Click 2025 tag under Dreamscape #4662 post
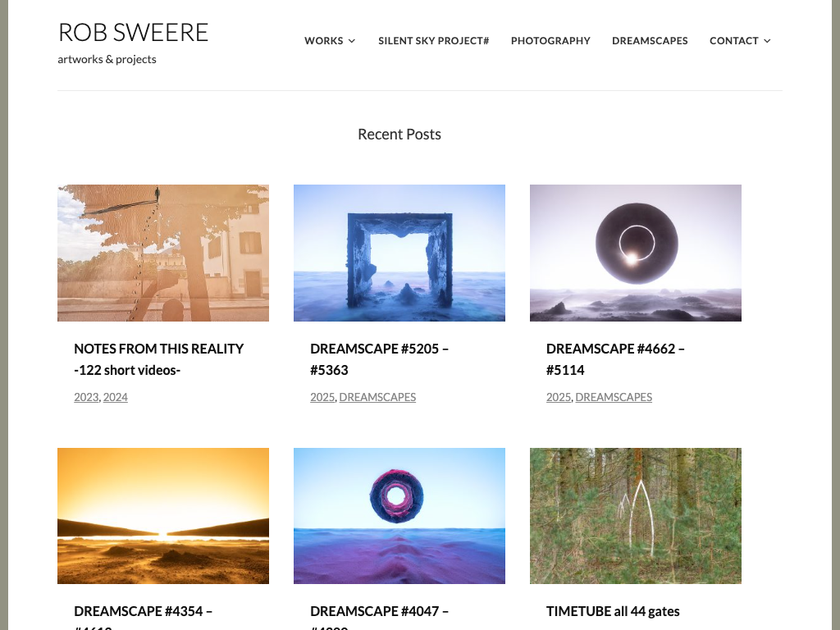This screenshot has width=840, height=630. click(x=559, y=397)
